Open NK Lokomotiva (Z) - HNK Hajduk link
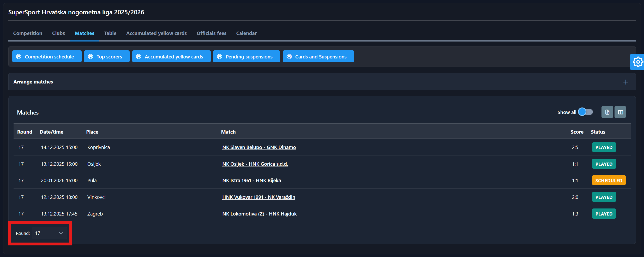Image resolution: width=644 pixels, height=257 pixels. point(259,214)
